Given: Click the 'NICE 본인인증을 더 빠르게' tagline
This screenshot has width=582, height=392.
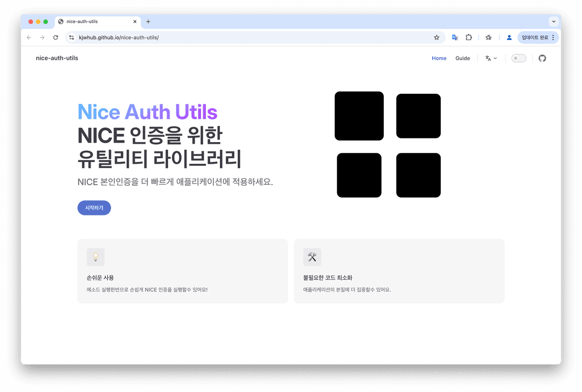Looking at the screenshot, I should tap(175, 182).
